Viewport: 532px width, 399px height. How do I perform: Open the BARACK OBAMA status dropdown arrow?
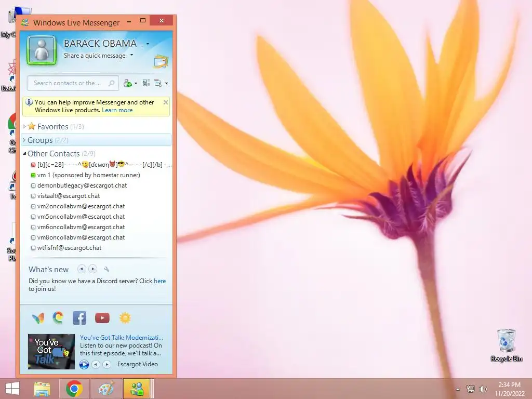tap(148, 44)
